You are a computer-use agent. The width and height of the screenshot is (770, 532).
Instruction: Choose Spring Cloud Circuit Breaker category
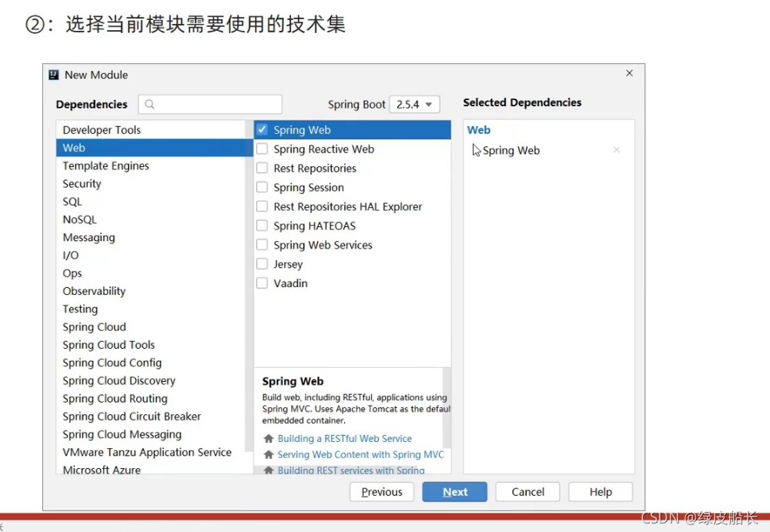click(151, 417)
